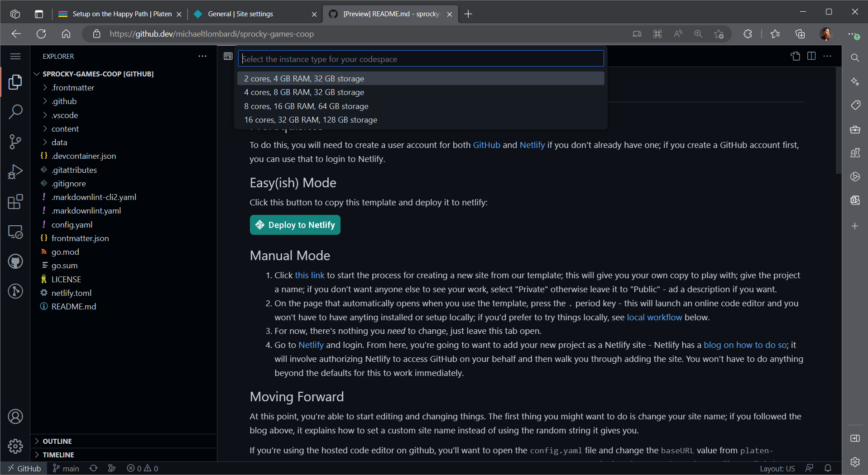Click the Deploy to Netlify button

295,225
